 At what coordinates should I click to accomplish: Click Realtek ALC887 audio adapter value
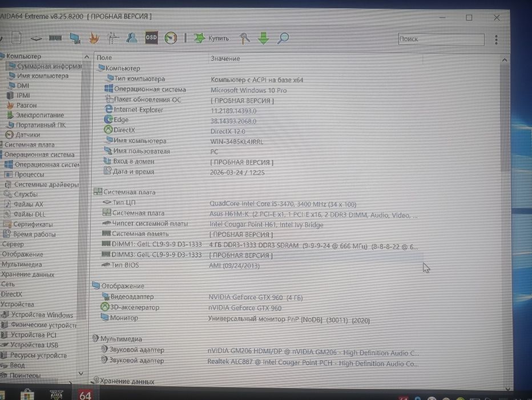[313, 363]
